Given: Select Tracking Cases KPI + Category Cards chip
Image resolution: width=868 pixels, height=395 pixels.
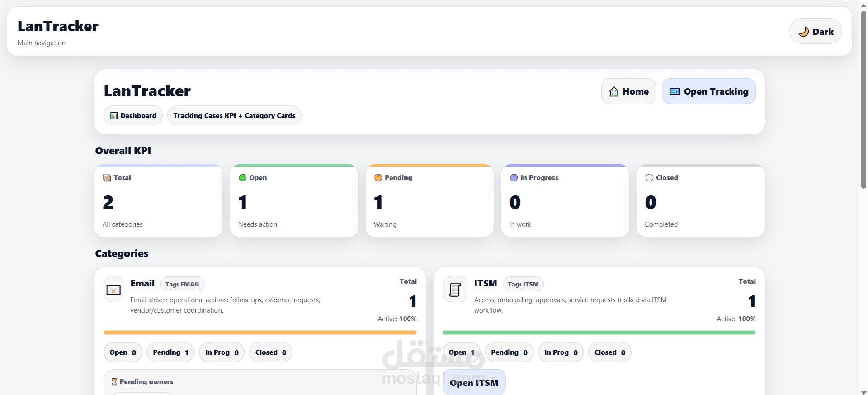Looking at the screenshot, I should (234, 116).
